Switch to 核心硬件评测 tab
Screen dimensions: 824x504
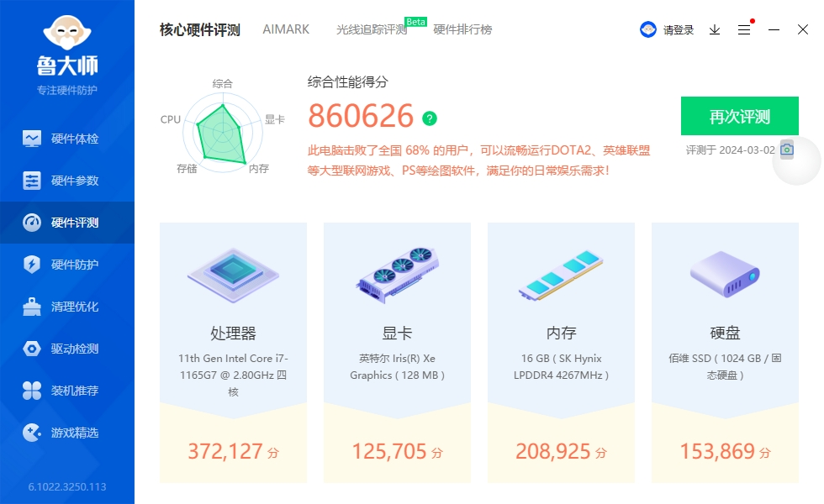pyautogui.click(x=200, y=30)
